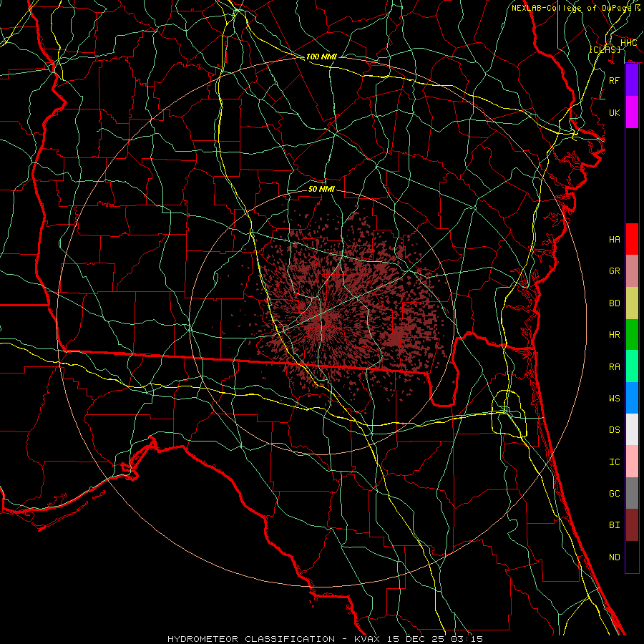This screenshot has width=644, height=644.
Task: Click the "UK" legend label
Action: pos(614,112)
